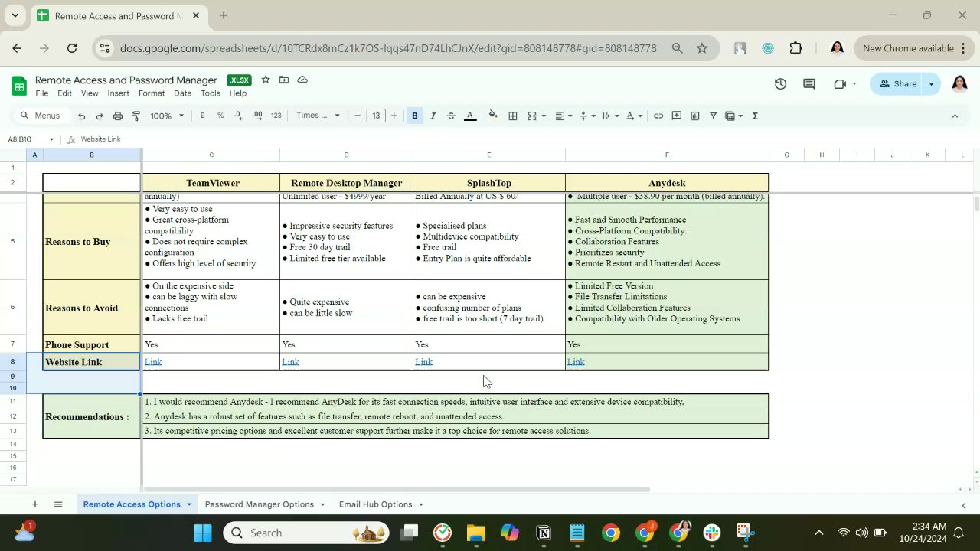Open the fill color bucket
Viewport: 980px width, 551px height.
[x=493, y=116]
